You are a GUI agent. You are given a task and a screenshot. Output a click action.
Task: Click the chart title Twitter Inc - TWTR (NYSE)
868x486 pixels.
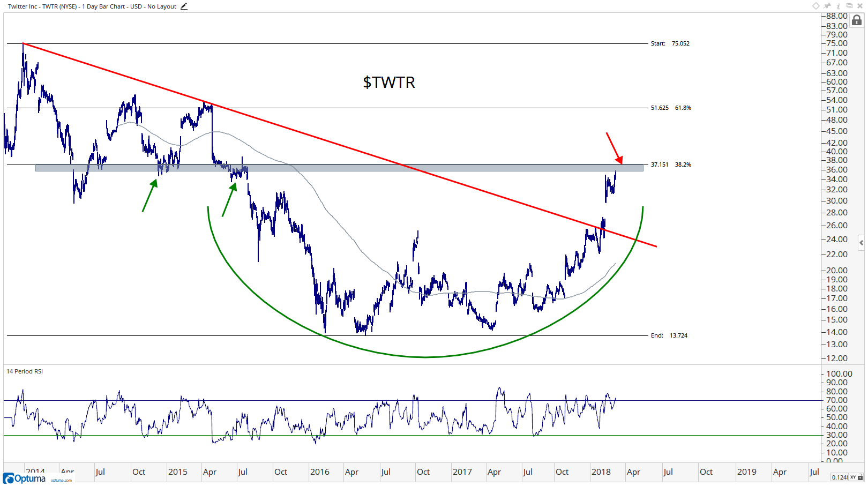point(43,6)
